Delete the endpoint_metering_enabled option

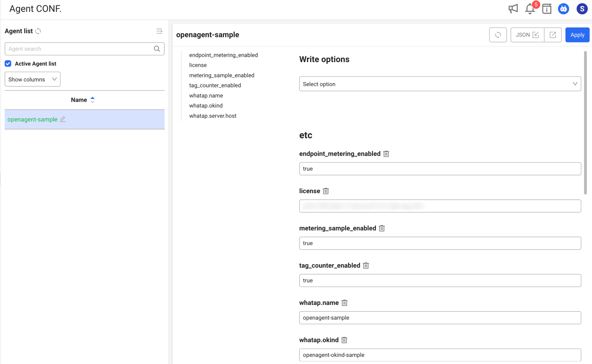click(x=386, y=154)
